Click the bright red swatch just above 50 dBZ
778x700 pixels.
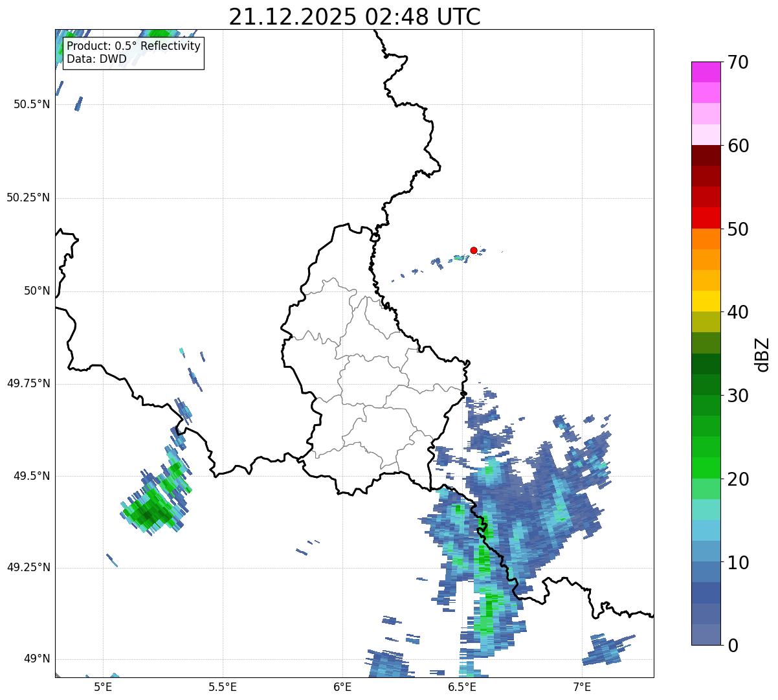(x=706, y=218)
